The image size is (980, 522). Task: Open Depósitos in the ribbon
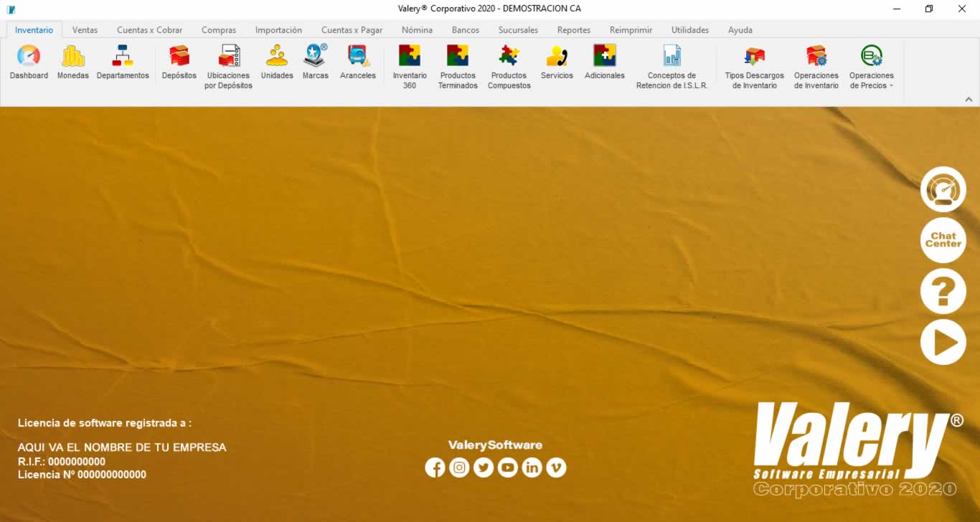tap(179, 62)
